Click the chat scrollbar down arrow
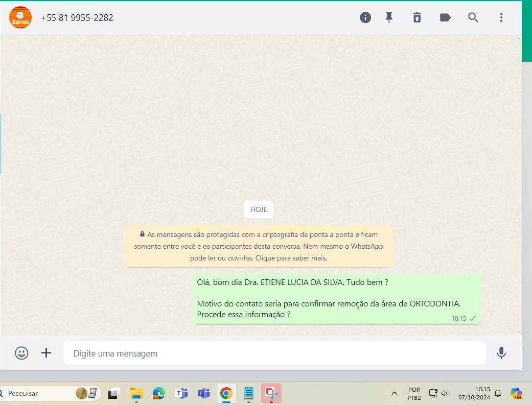 tap(519, 332)
